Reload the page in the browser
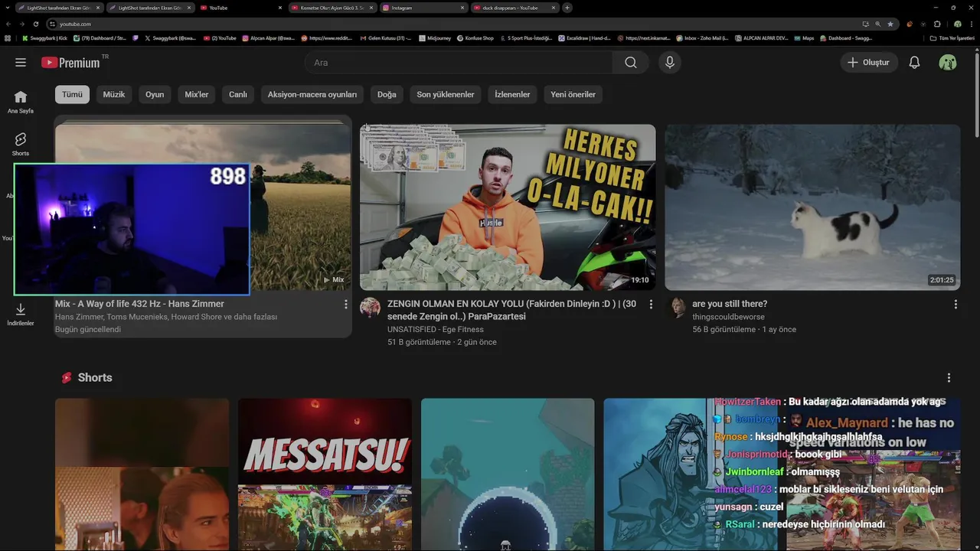This screenshot has height=551, width=980. tap(35, 24)
